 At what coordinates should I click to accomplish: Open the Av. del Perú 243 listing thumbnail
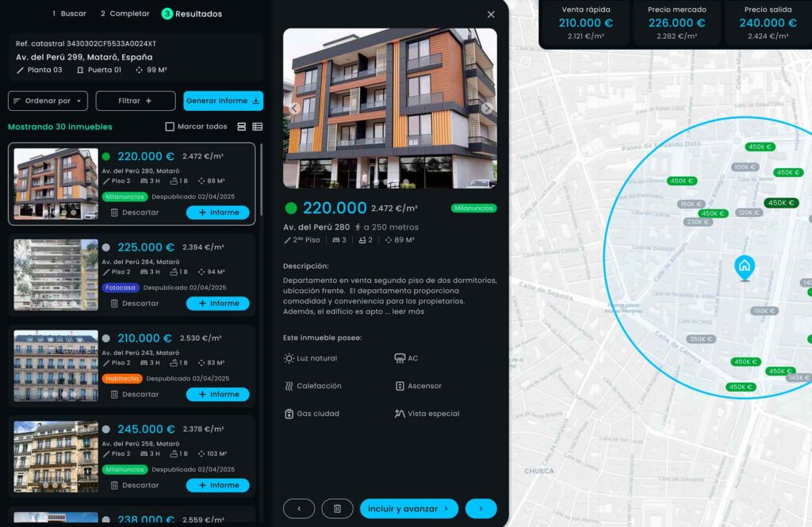(56, 365)
